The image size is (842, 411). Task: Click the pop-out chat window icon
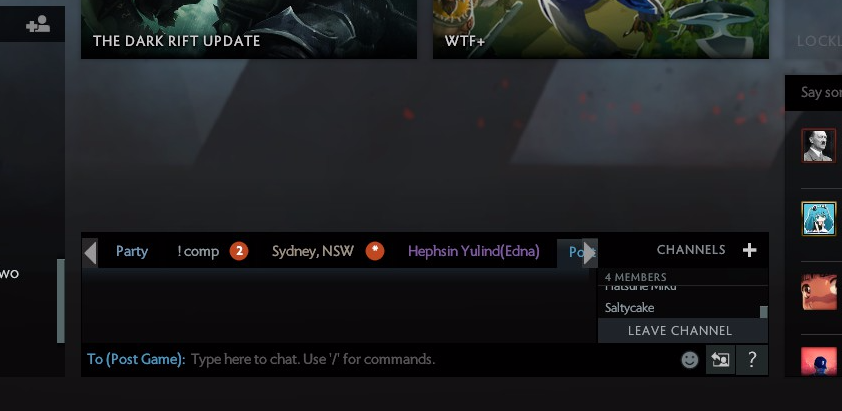click(x=720, y=359)
